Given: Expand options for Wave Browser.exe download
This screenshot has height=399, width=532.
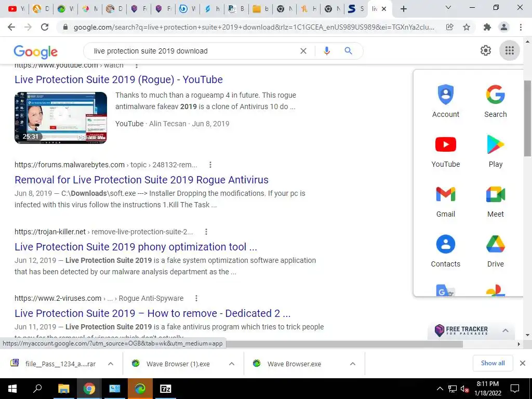Looking at the screenshot, I should pos(353,364).
